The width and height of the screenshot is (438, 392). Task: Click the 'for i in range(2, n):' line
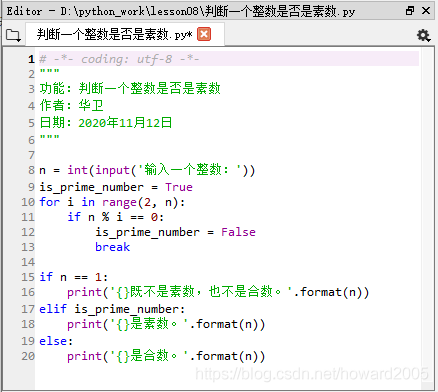coord(112,202)
